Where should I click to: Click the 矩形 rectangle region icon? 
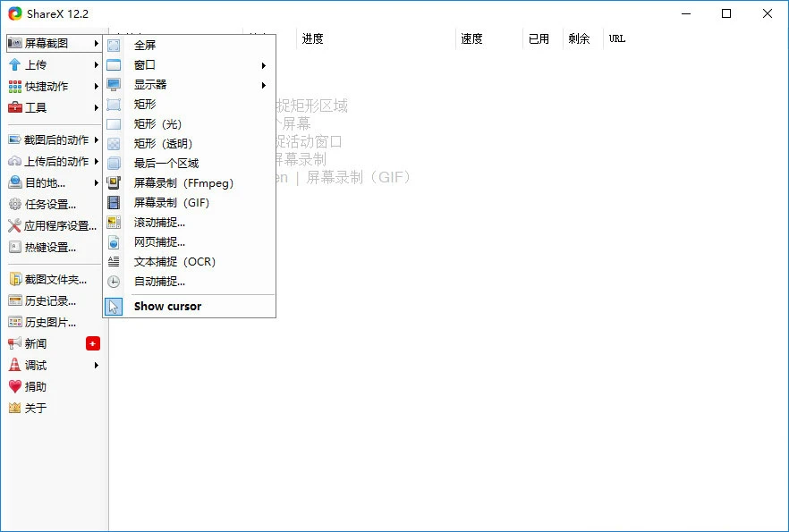point(114,104)
